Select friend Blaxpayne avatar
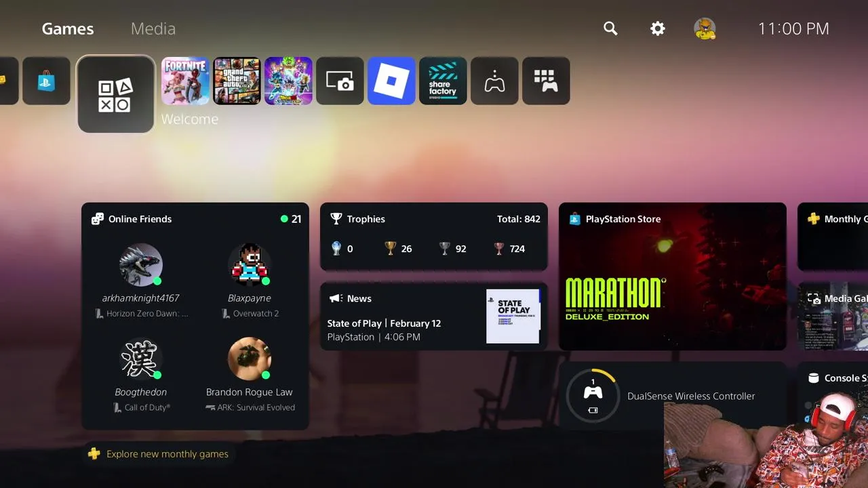 (250, 265)
